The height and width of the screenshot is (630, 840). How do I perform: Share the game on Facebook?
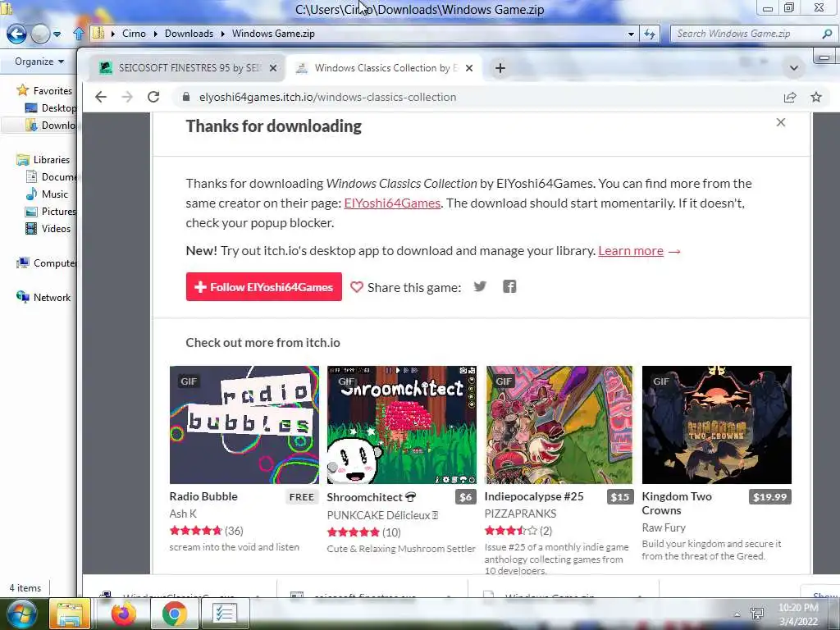click(509, 286)
